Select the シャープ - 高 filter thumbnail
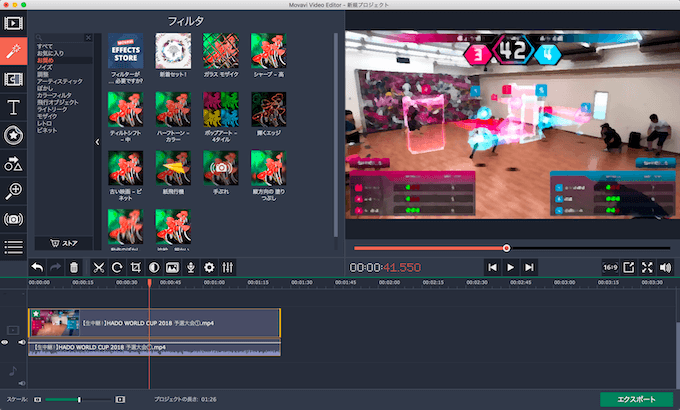This screenshot has height=410, width=680. (x=268, y=51)
